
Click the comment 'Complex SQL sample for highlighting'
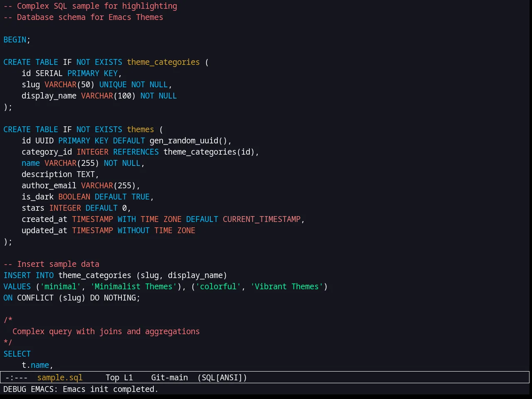(90, 6)
